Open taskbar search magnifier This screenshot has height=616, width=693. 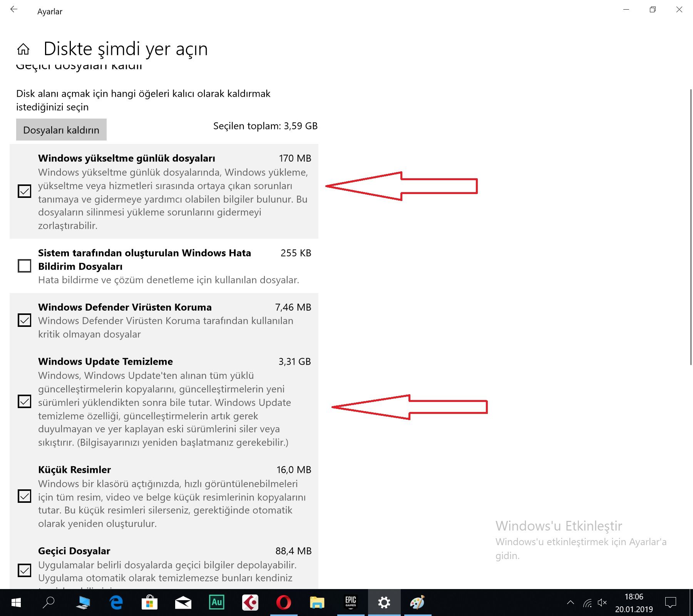[49, 603]
